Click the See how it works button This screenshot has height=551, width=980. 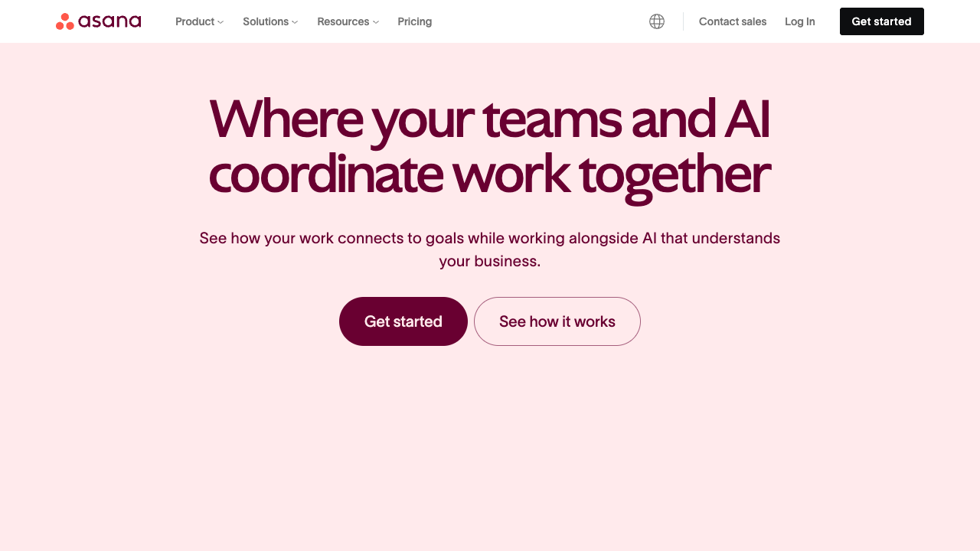pyautogui.click(x=557, y=321)
